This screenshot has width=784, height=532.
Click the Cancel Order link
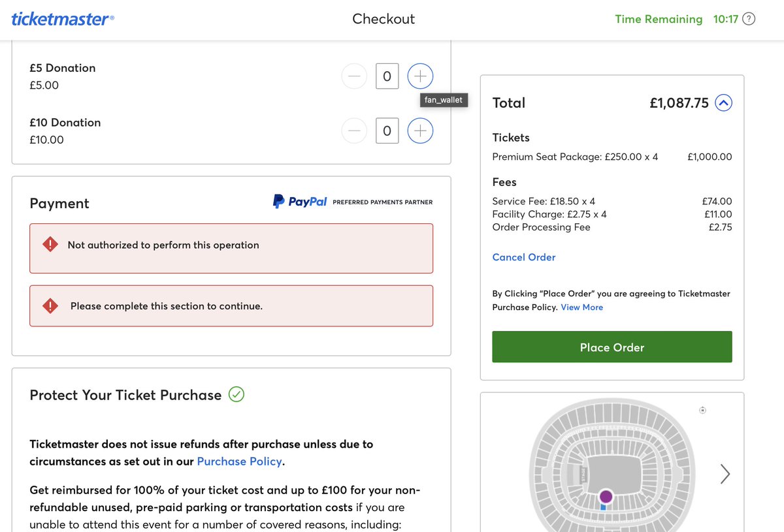click(523, 257)
